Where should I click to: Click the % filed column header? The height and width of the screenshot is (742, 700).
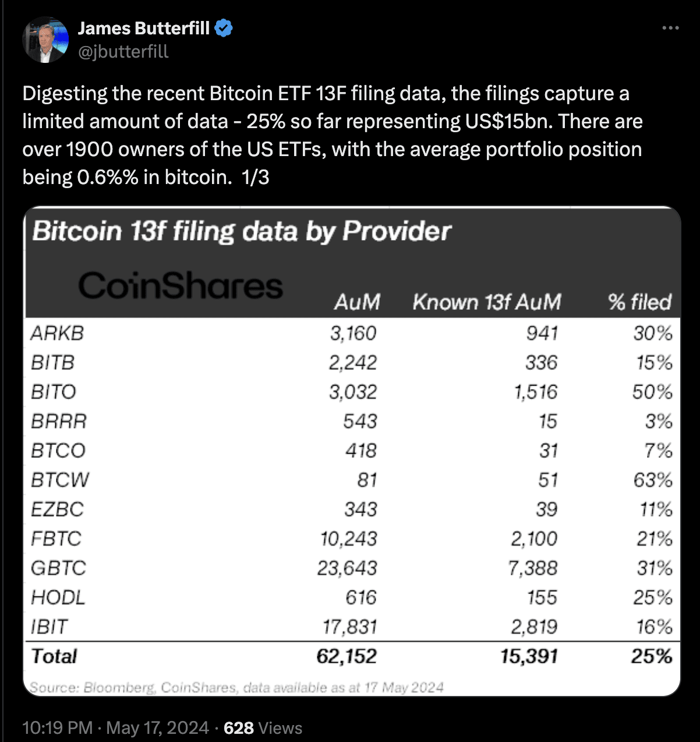tap(639, 302)
